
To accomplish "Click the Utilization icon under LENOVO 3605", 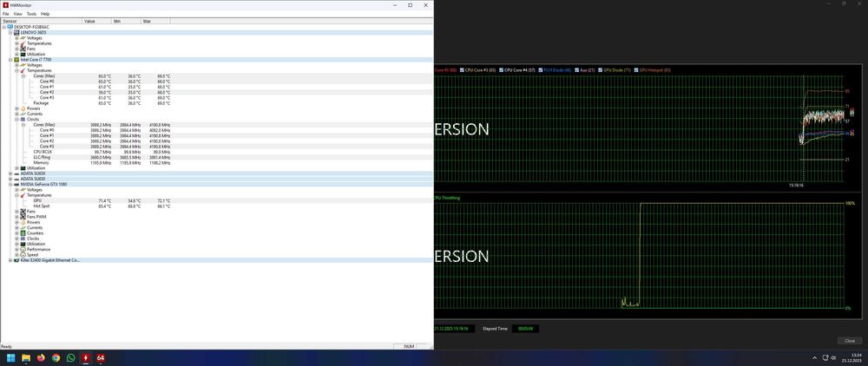I will coord(23,54).
